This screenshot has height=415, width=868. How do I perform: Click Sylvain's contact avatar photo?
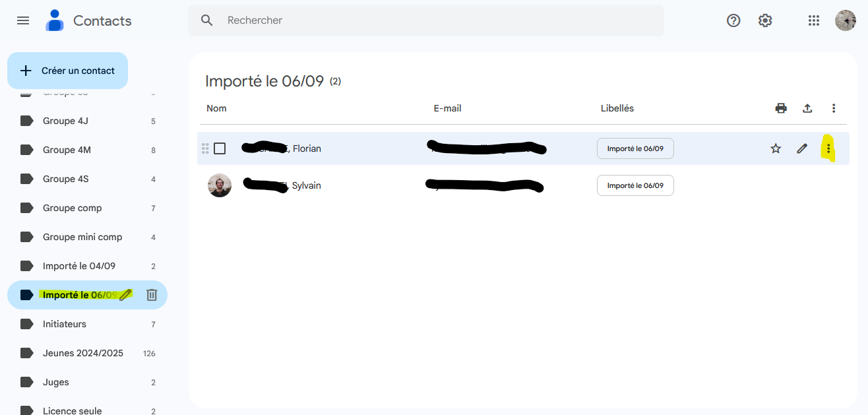tap(220, 185)
